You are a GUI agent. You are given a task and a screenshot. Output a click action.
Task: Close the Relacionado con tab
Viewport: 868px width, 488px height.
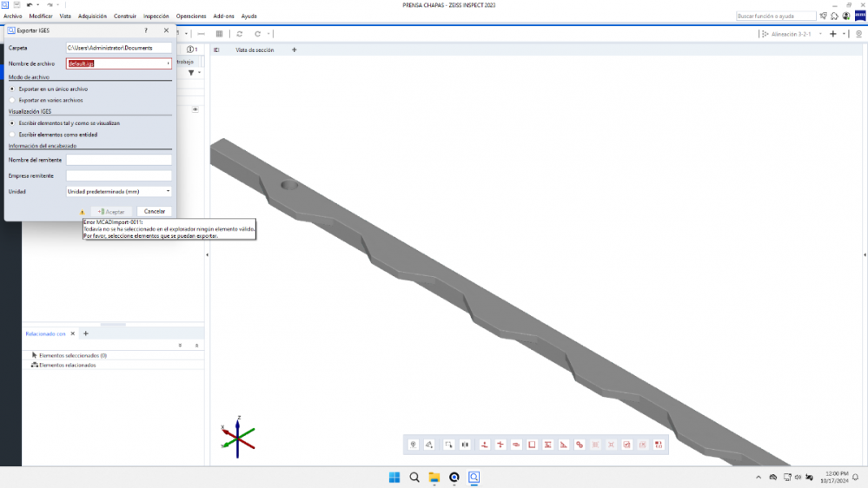72,333
